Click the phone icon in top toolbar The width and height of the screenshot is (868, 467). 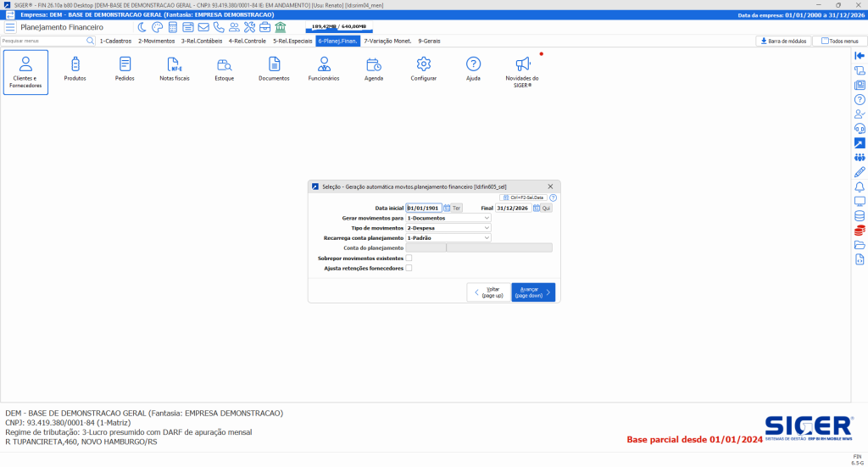pos(219,27)
